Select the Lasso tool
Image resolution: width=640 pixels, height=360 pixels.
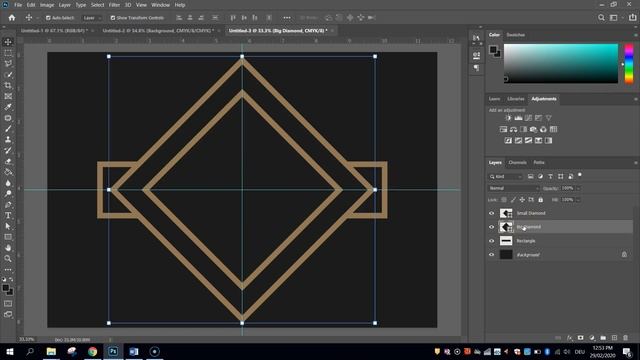(x=8, y=64)
